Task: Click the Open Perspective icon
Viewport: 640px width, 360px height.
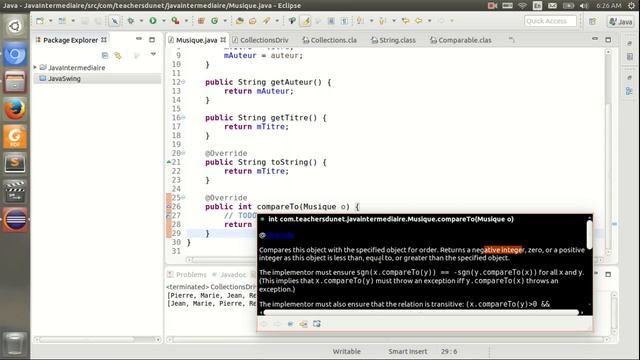Action: coord(593,21)
